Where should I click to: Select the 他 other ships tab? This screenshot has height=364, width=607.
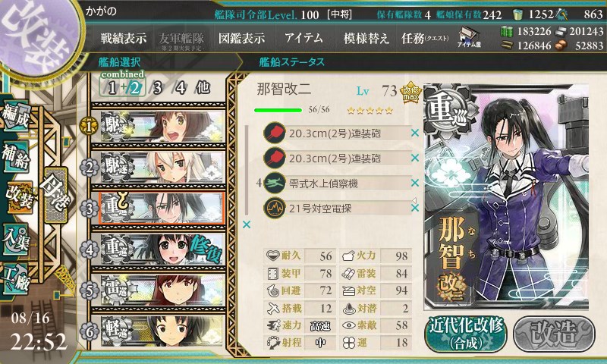point(203,88)
